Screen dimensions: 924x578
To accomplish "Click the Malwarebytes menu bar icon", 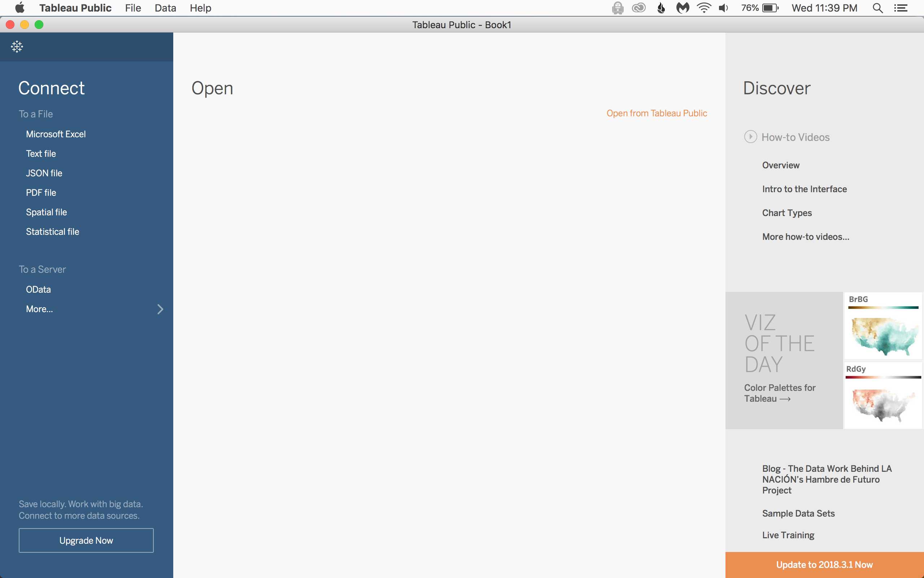I will [683, 8].
